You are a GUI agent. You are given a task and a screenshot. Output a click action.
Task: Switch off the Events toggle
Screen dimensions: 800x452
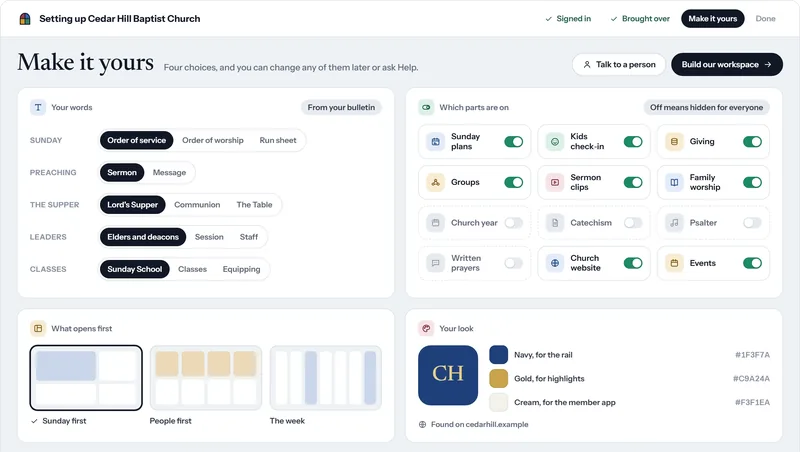pyautogui.click(x=753, y=263)
